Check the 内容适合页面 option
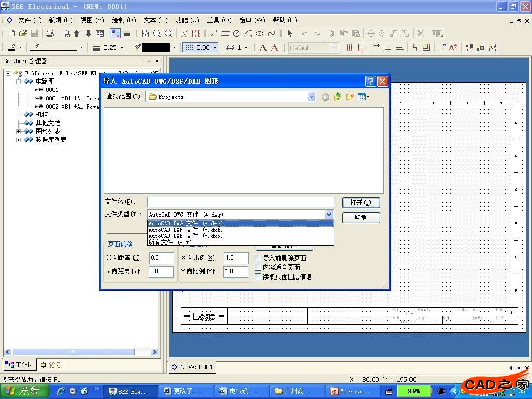This screenshot has height=399, width=532. pyautogui.click(x=258, y=268)
